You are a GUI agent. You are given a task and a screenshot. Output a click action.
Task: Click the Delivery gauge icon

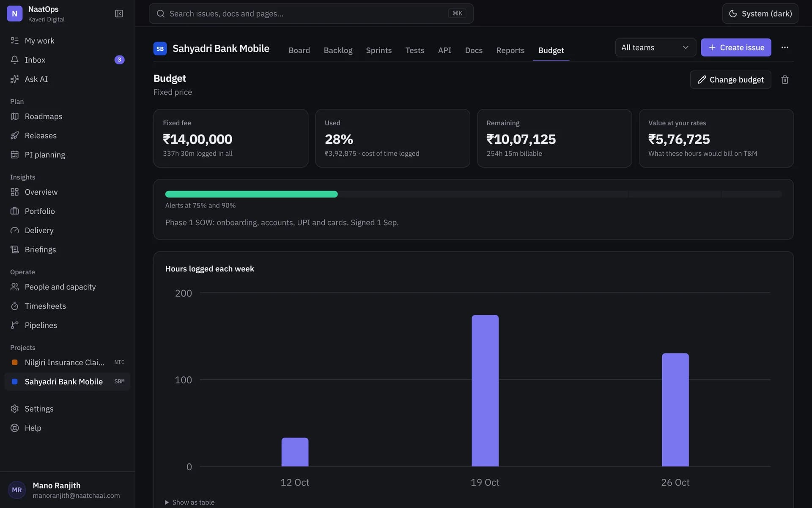[x=15, y=230]
